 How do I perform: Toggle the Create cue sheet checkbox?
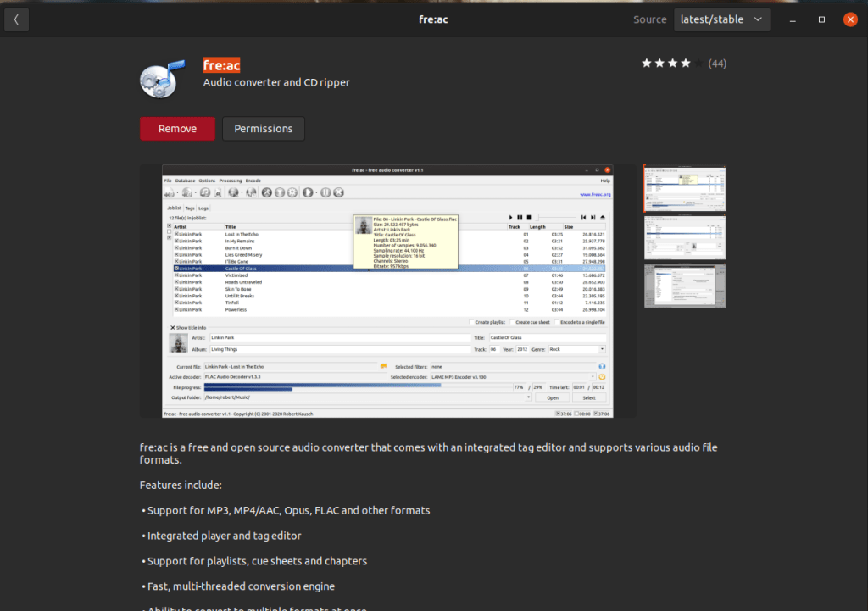coord(510,322)
